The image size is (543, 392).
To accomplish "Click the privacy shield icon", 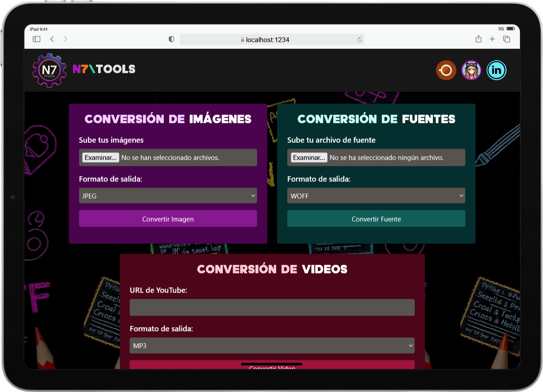I will coord(171,39).
